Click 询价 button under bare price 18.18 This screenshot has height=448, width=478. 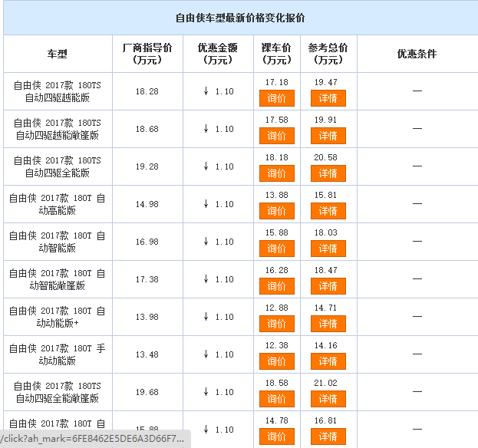[277, 173]
